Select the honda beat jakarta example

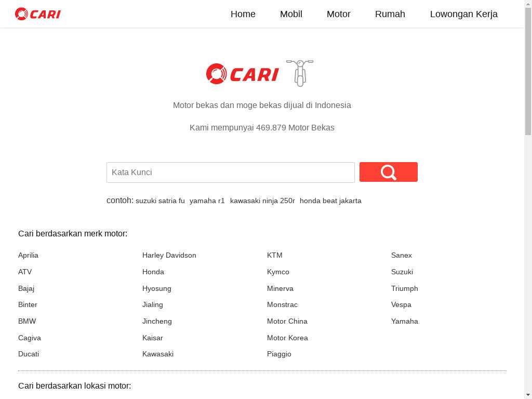click(330, 201)
